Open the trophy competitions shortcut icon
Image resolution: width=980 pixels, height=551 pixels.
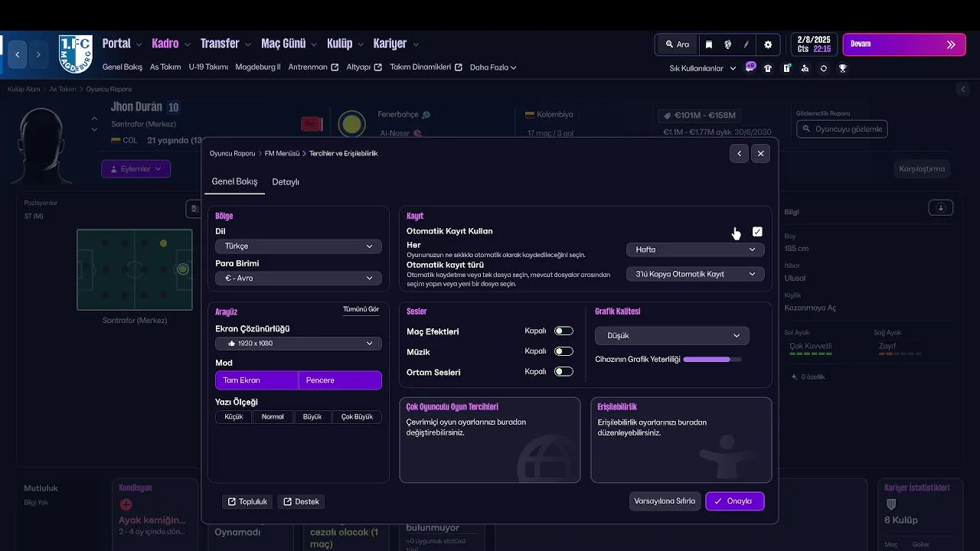(842, 68)
